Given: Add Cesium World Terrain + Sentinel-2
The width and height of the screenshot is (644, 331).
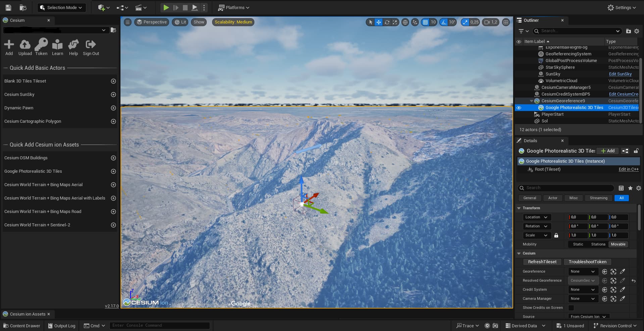Looking at the screenshot, I should tap(113, 225).
